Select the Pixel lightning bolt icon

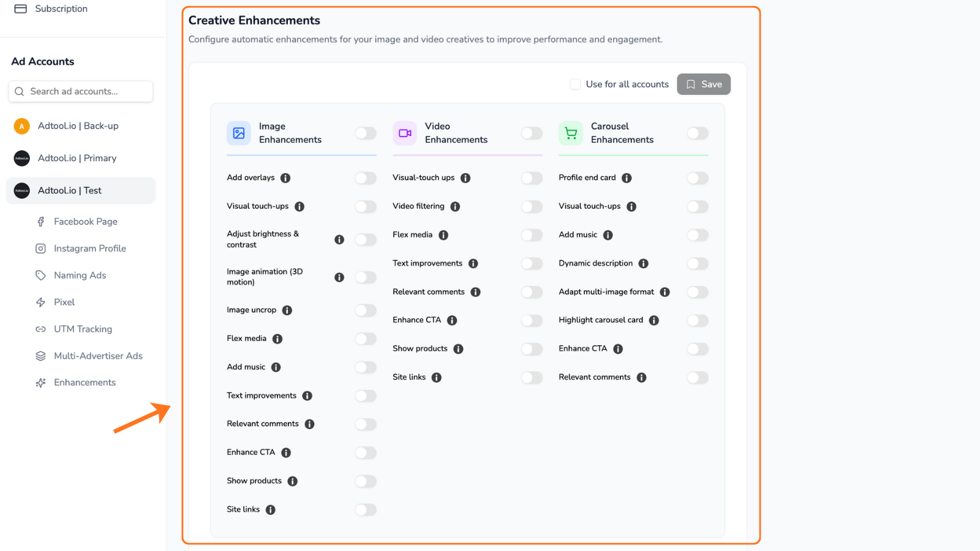point(40,302)
